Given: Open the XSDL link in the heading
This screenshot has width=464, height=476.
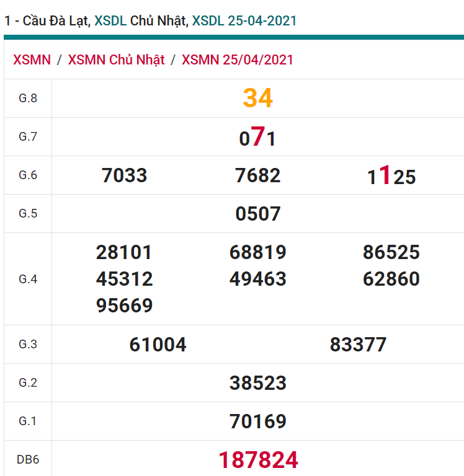Looking at the screenshot, I should [110, 20].
